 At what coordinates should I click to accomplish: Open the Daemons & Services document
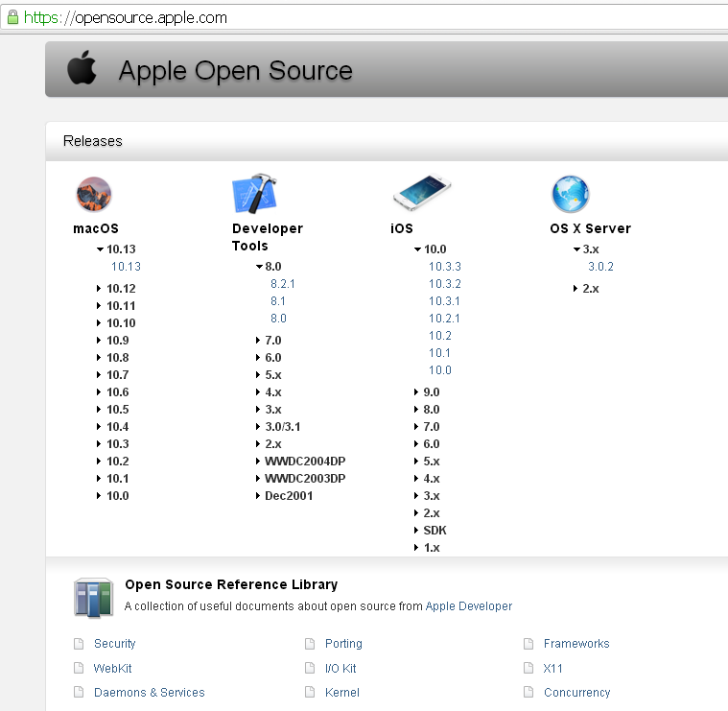point(149,693)
